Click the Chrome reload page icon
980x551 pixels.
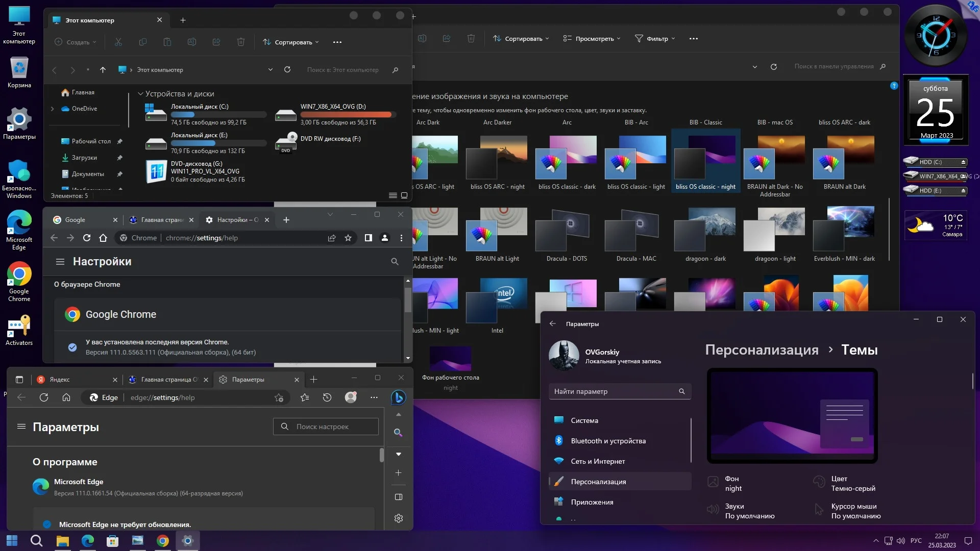[x=87, y=238]
